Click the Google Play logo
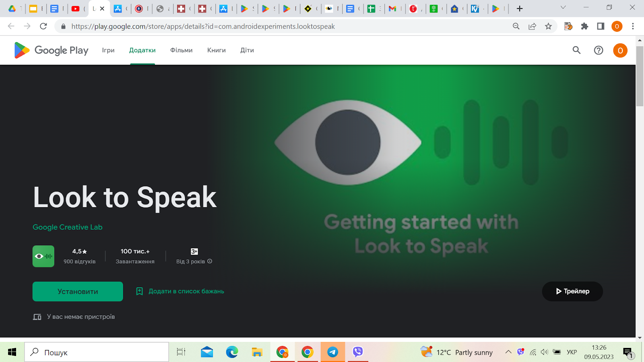The height and width of the screenshot is (362, 644). click(51, 50)
